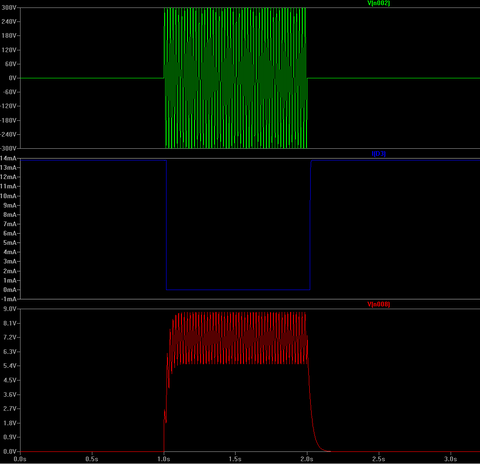The height and width of the screenshot is (464, 480).
Task: Click the 0.0s time axis label
Action: pos(20,459)
